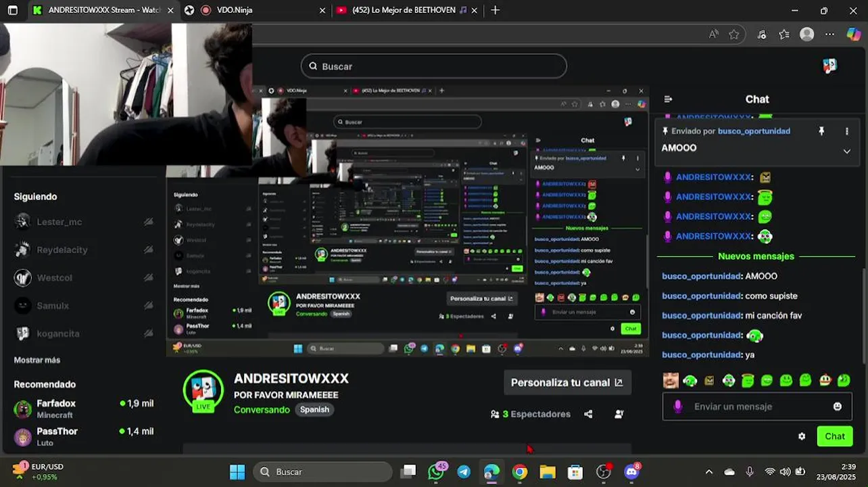The image size is (868, 487).
Task: Close the VDO.Ninja tab
Action: coord(322,10)
